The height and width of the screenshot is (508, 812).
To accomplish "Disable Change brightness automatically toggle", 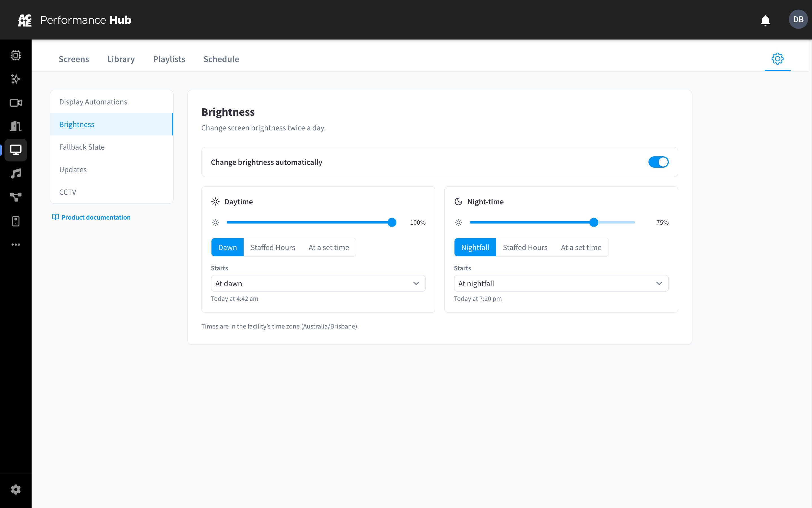I will click(x=658, y=162).
